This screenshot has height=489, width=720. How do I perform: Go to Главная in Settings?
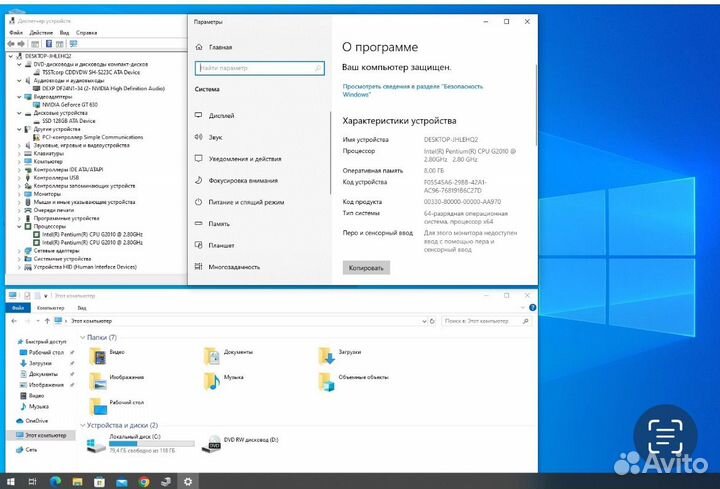[220, 47]
